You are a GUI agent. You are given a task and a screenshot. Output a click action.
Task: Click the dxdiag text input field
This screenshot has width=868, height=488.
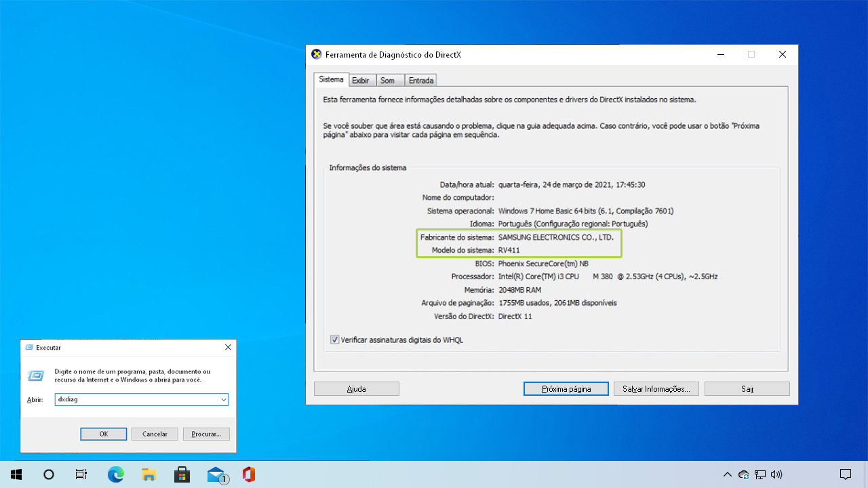(136, 400)
